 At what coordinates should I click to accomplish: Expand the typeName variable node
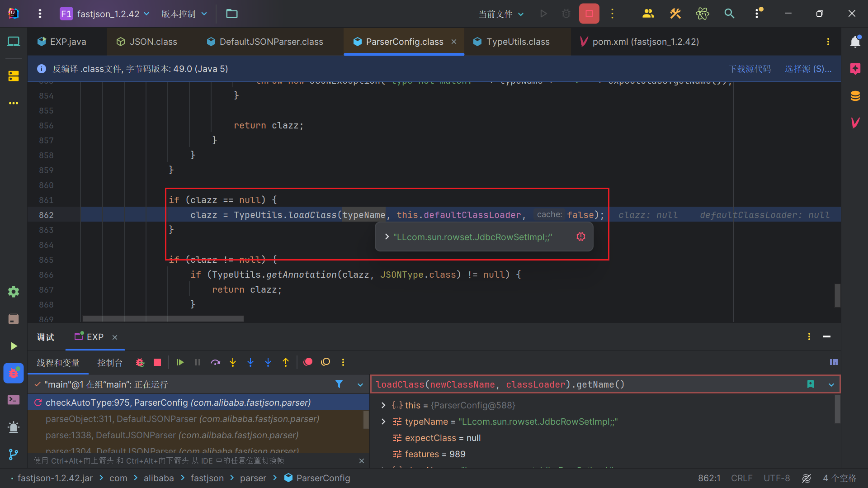383,422
